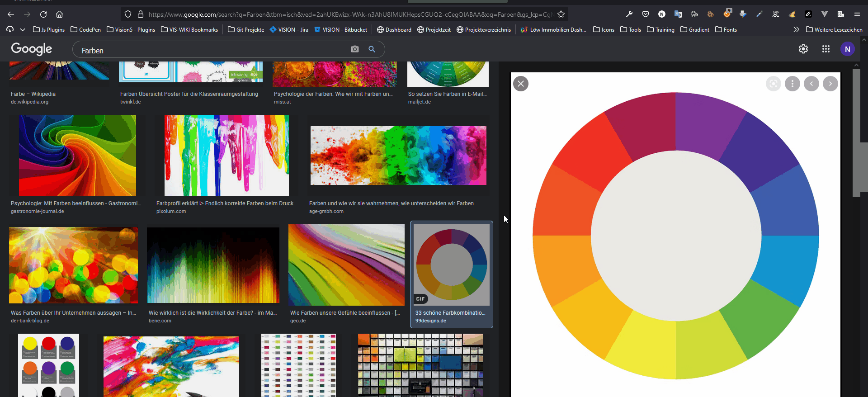Select the colorful paint drips thumbnail
This screenshot has width=868, height=397.
(x=226, y=155)
